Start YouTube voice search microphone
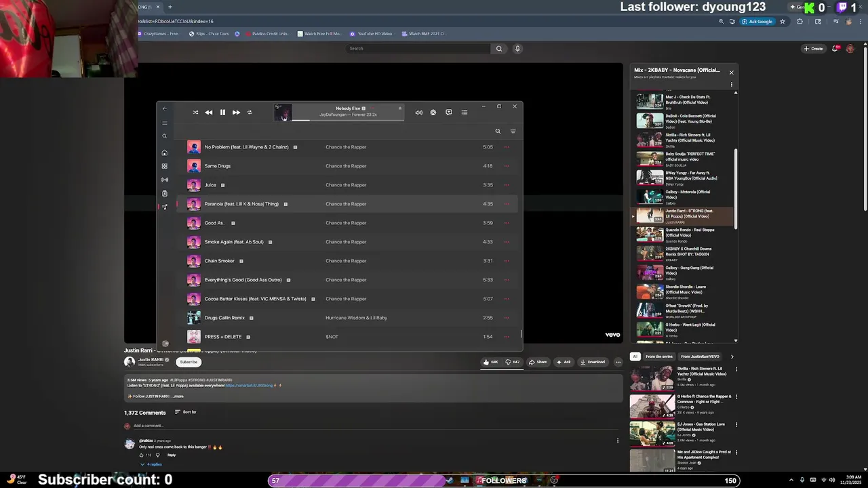 point(517,49)
